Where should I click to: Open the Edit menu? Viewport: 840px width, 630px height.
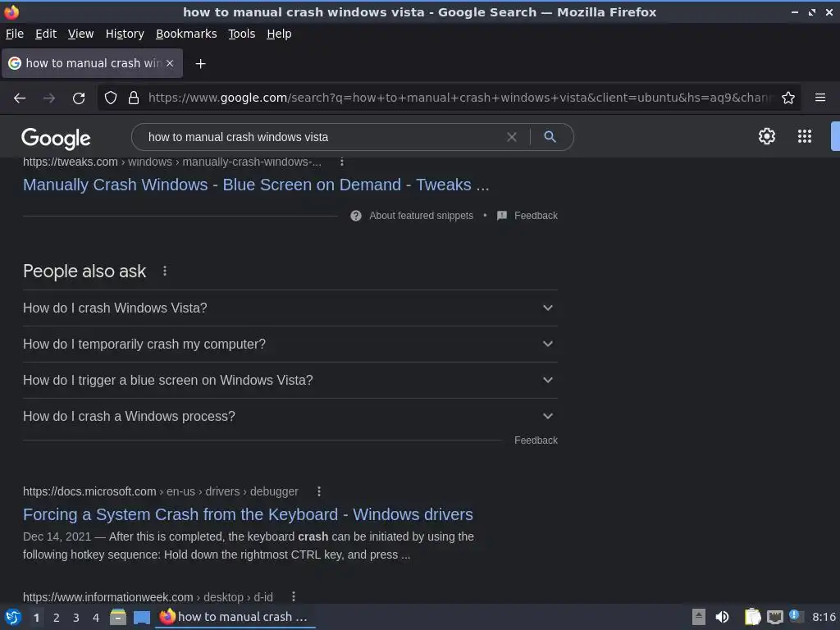tap(46, 34)
